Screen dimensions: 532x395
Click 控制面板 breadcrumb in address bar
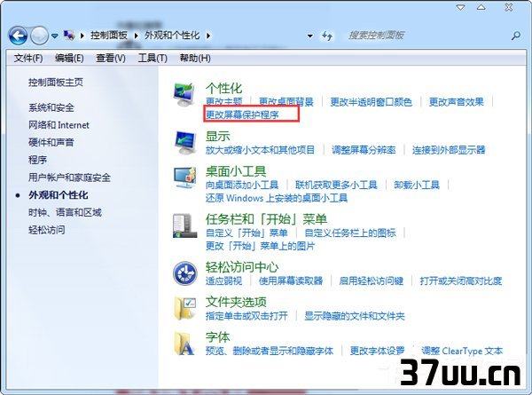coord(109,36)
